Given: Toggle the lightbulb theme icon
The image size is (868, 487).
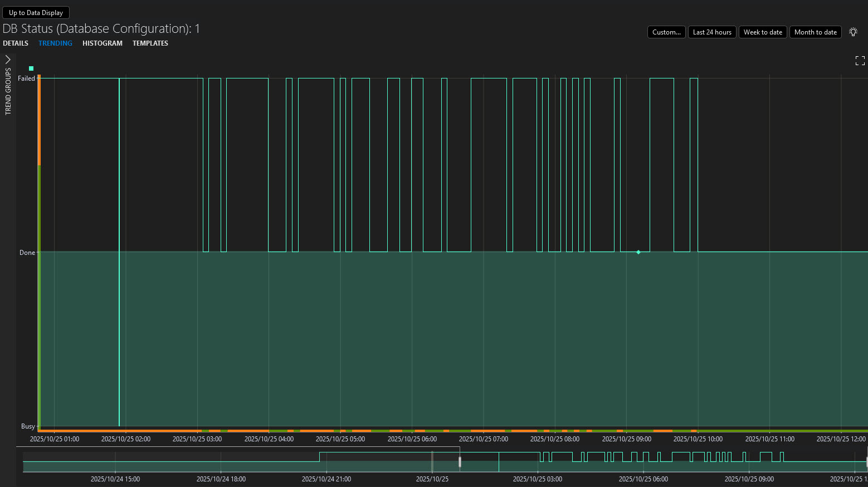Looking at the screenshot, I should [853, 32].
